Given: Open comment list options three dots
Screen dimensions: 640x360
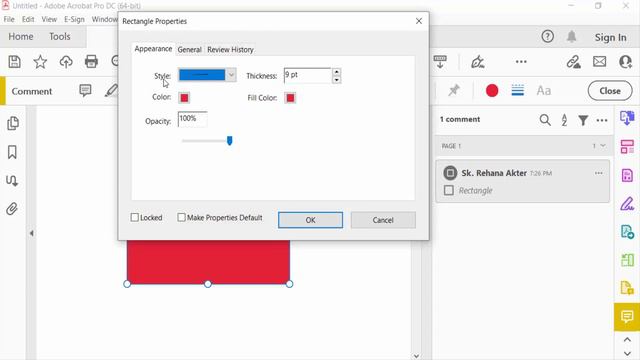Looking at the screenshot, I should pos(602,120).
